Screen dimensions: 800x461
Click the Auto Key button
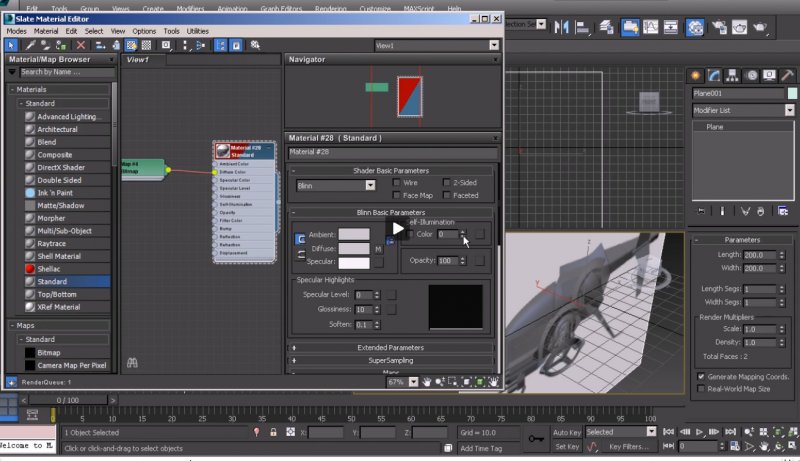click(567, 432)
